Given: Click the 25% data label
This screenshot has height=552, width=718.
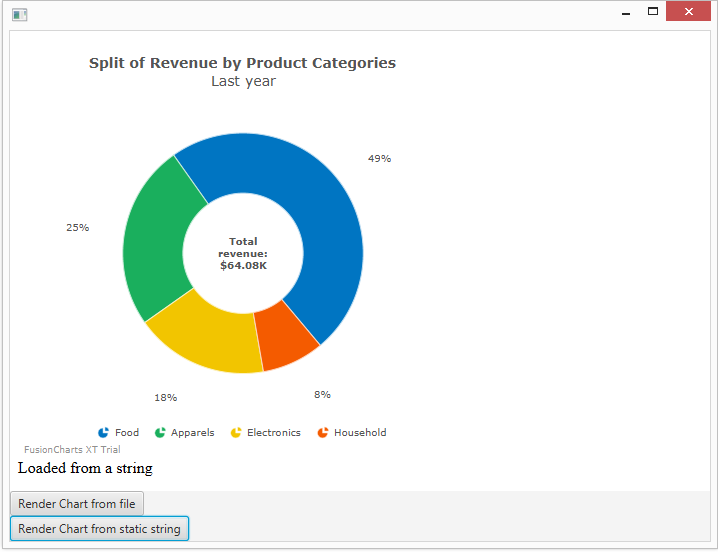Looking at the screenshot, I should [x=77, y=228].
